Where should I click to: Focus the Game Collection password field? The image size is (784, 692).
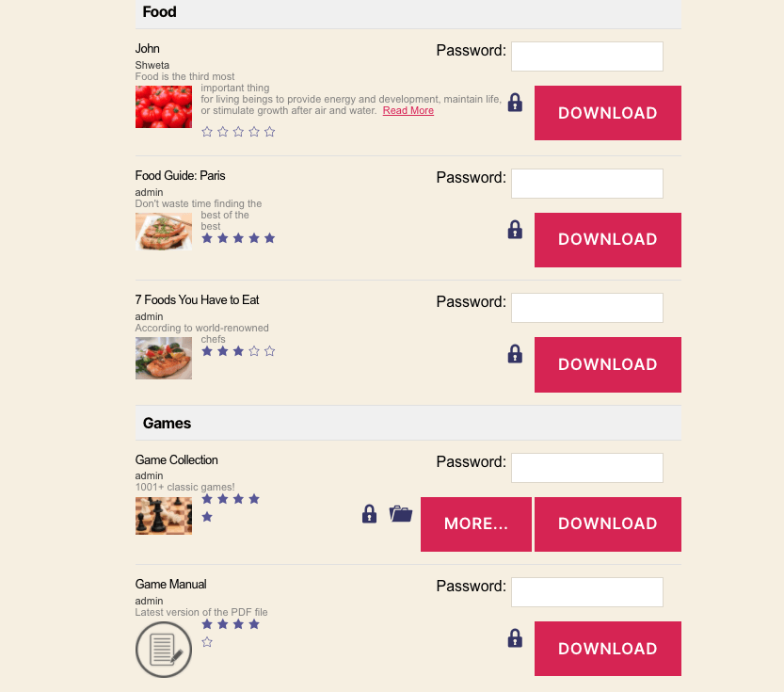coord(587,468)
